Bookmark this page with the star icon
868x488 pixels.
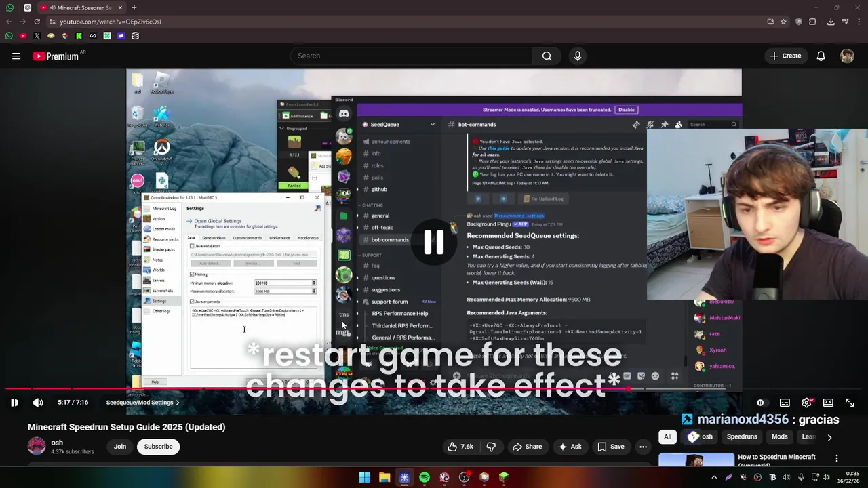(x=784, y=22)
